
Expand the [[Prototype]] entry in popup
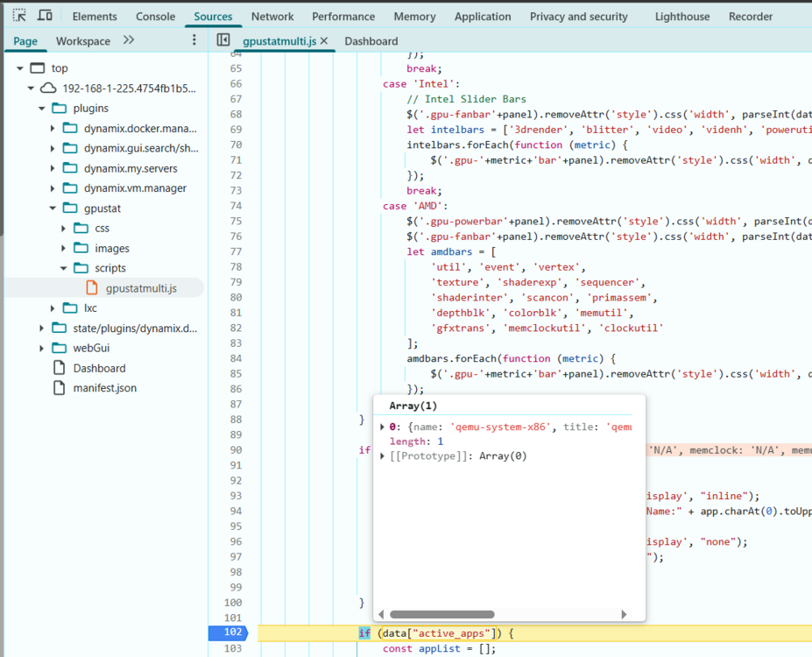tap(382, 456)
